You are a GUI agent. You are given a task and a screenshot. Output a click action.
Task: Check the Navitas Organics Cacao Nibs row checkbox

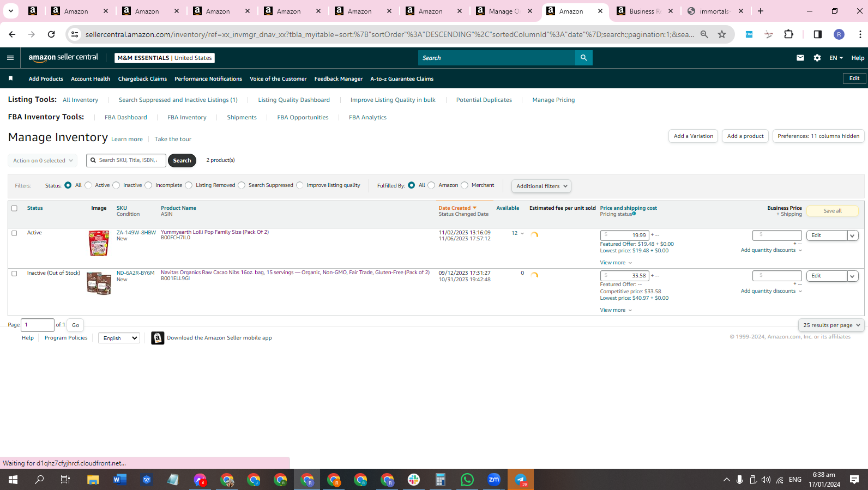coord(15,273)
